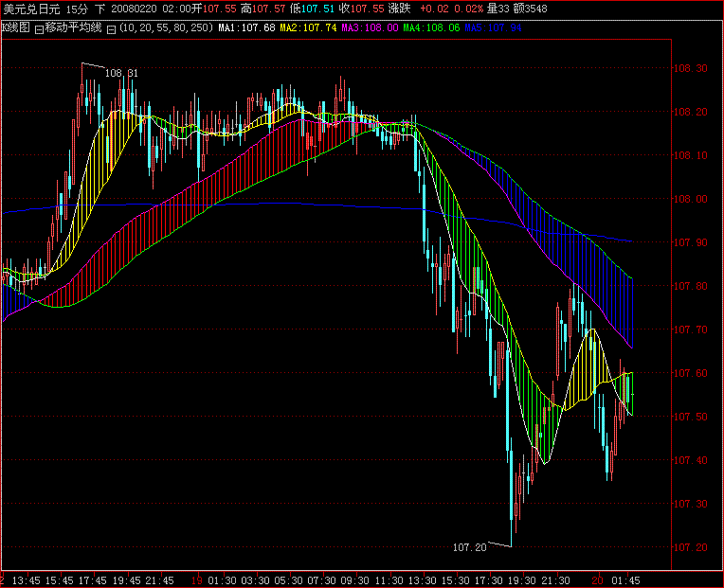Click 05:30 on the time axis
The width and height of the screenshot is (724, 588).
coord(289,580)
